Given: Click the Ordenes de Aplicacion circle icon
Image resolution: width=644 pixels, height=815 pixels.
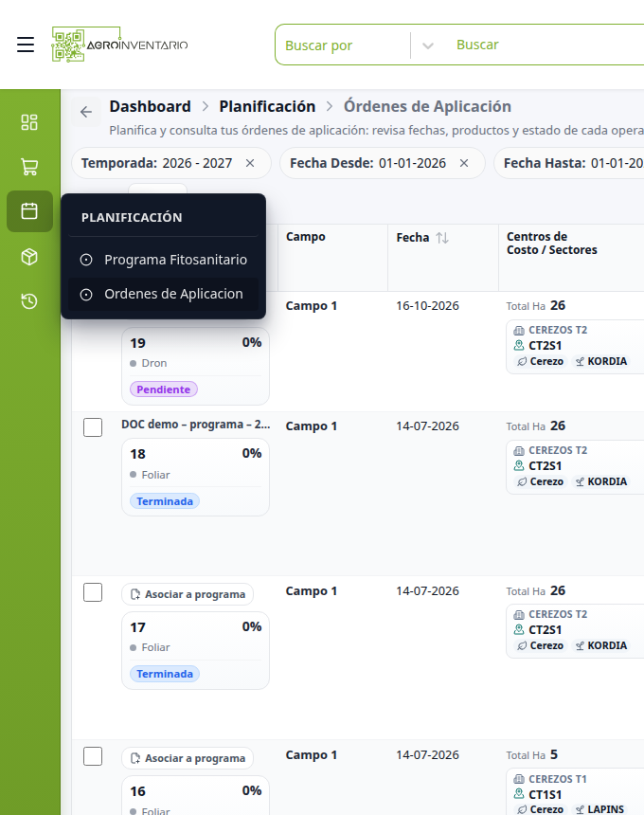Looking at the screenshot, I should (86, 294).
